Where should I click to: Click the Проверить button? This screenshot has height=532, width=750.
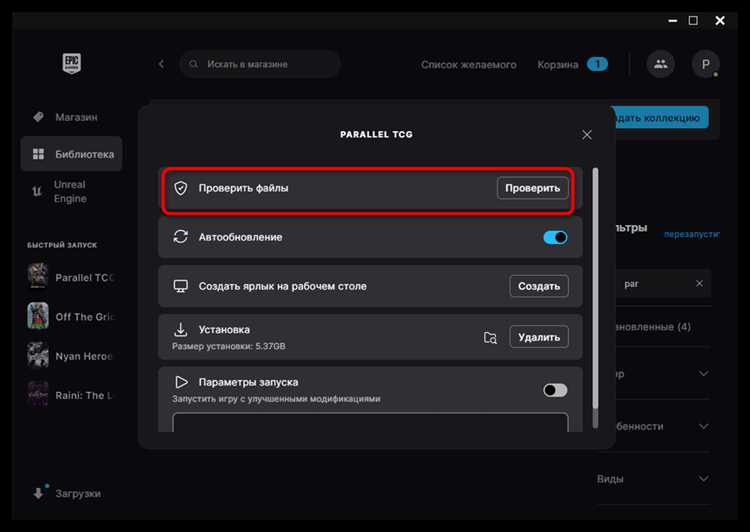tap(532, 188)
